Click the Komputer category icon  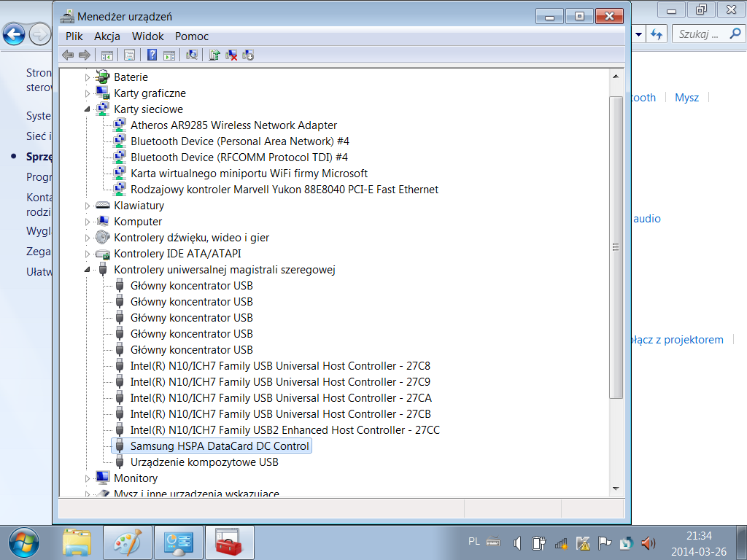click(102, 221)
